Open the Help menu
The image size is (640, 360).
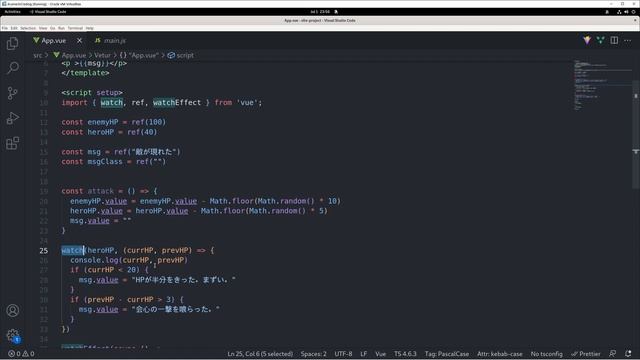[x=89, y=28]
